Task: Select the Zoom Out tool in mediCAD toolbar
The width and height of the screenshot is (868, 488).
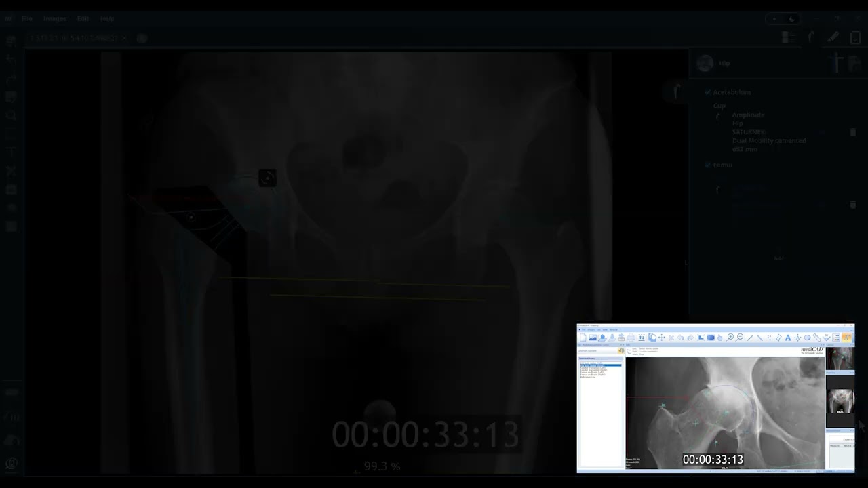Action: point(738,338)
